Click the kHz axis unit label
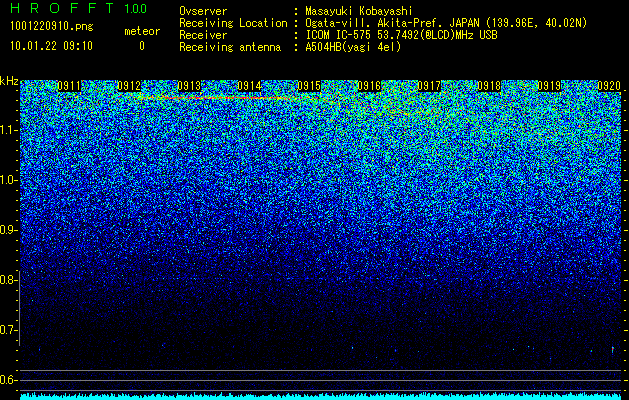The height and width of the screenshot is (400, 629). [x=9, y=81]
